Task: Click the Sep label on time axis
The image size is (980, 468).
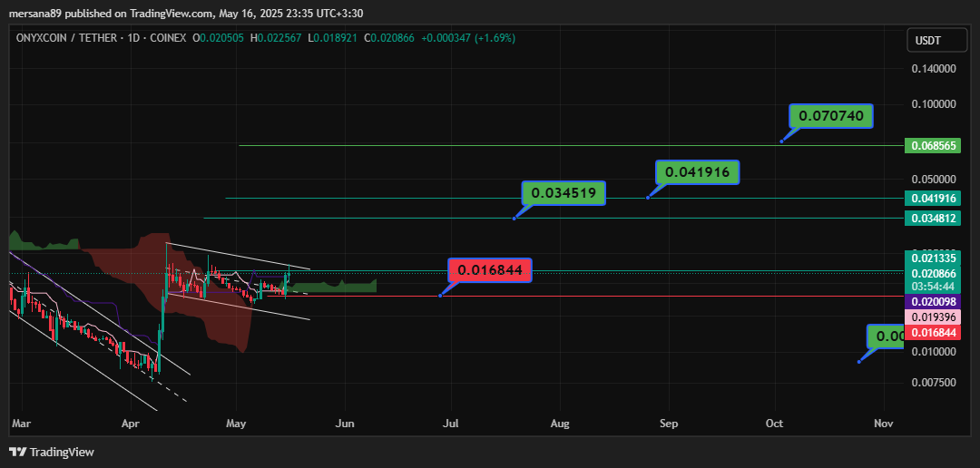Action: (x=669, y=424)
